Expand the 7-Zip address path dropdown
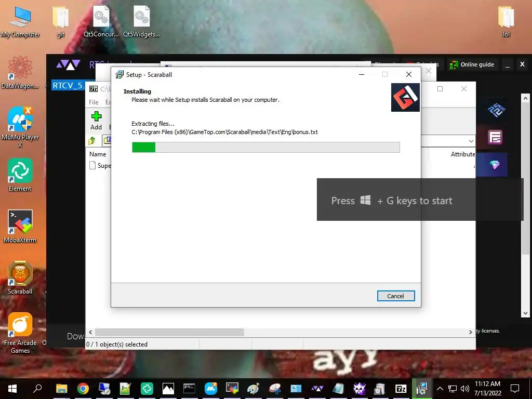The width and height of the screenshot is (532, 399). click(x=471, y=141)
